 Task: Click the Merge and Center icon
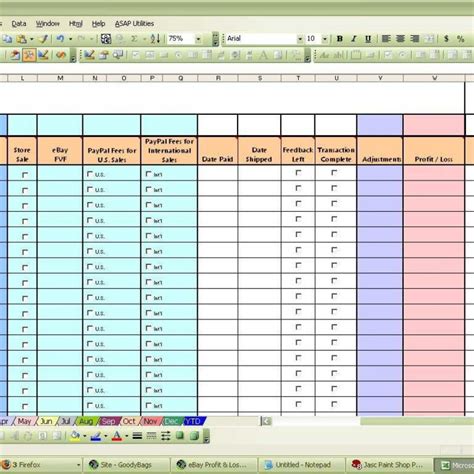(x=429, y=39)
